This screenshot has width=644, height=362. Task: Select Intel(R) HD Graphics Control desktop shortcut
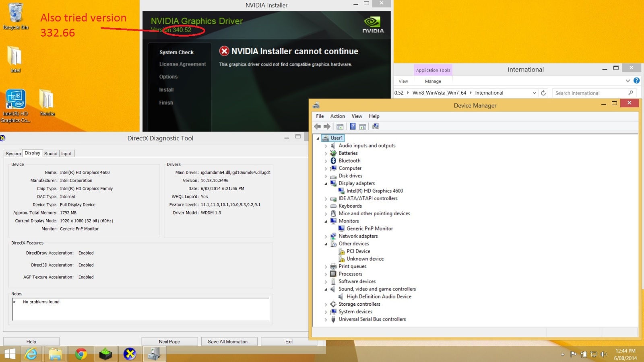[x=15, y=106]
